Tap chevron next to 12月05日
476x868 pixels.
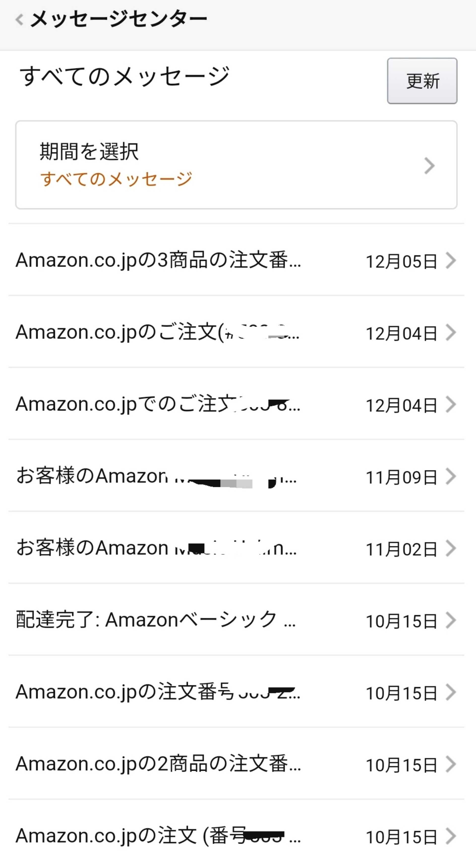coord(451,261)
